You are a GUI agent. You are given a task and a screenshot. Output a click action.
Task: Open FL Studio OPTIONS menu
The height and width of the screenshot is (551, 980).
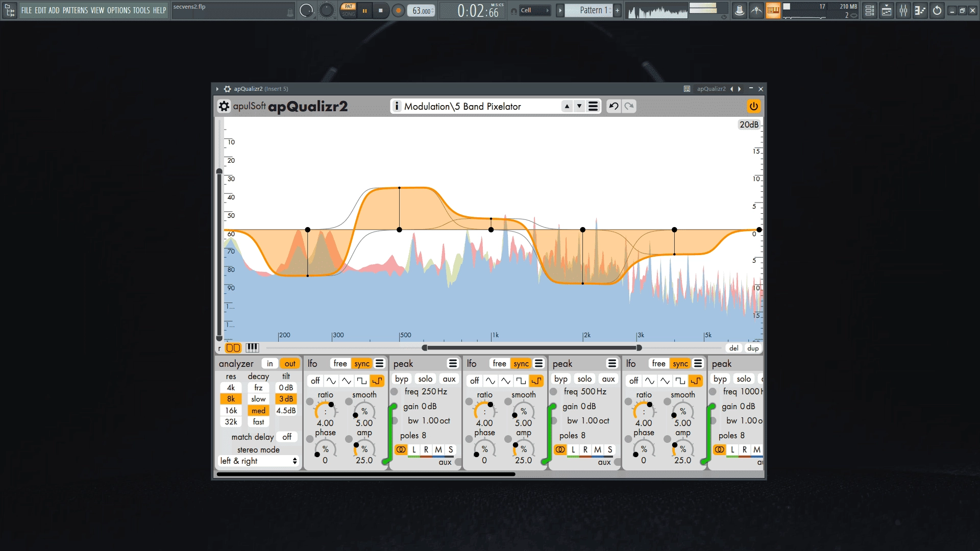118,10
